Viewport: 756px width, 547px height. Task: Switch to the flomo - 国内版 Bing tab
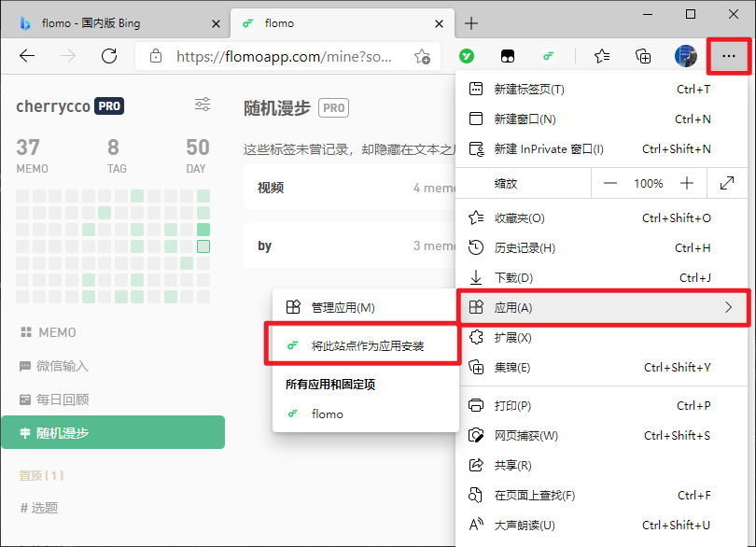(x=116, y=23)
